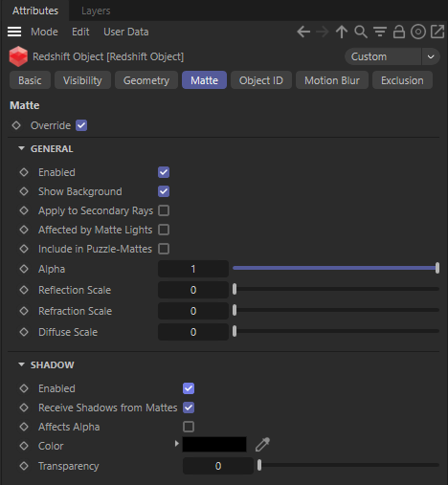Lock the element using the padlock icon
The height and width of the screenshot is (485, 448).
399,32
